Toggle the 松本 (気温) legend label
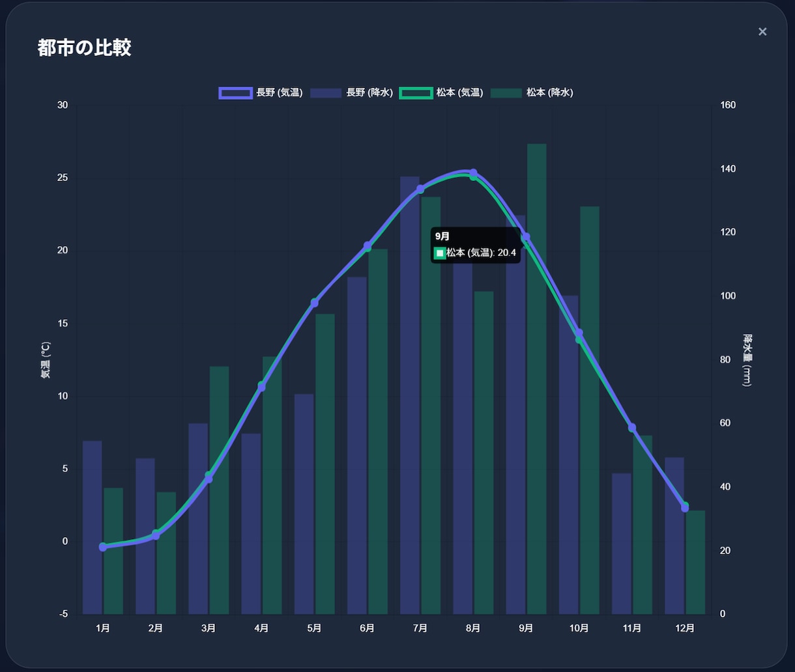795x672 pixels. 460,92
